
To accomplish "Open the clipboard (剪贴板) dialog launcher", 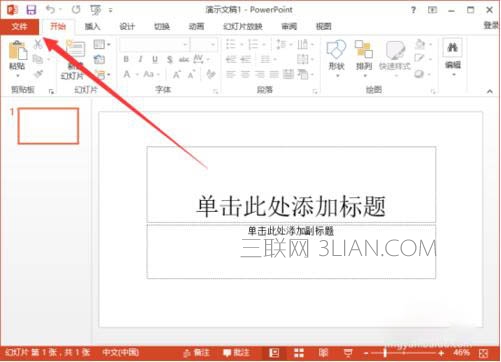I will tap(51, 91).
